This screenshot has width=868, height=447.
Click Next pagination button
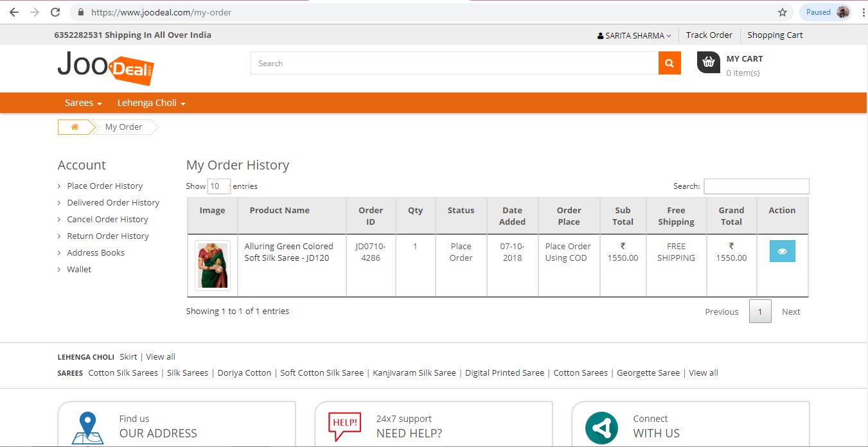(791, 311)
